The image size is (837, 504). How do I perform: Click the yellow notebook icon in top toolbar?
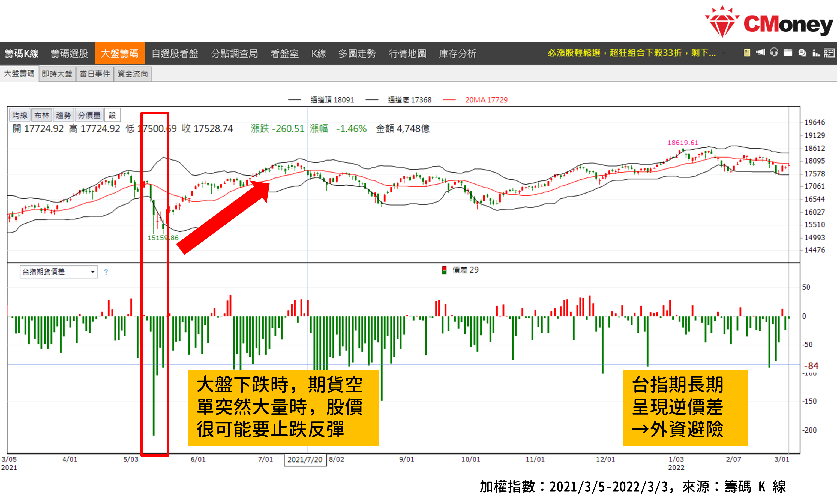pos(747,53)
